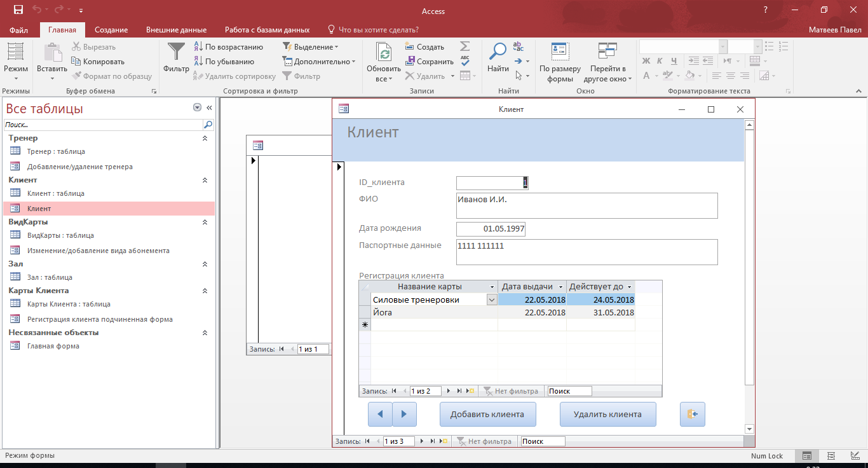Add new record in subform navigator

tap(470, 391)
